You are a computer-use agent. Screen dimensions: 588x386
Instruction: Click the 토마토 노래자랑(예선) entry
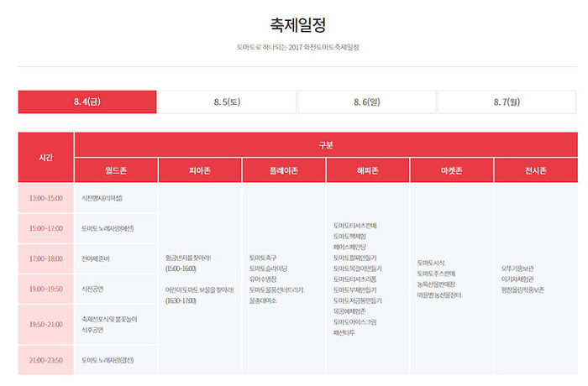(x=108, y=228)
